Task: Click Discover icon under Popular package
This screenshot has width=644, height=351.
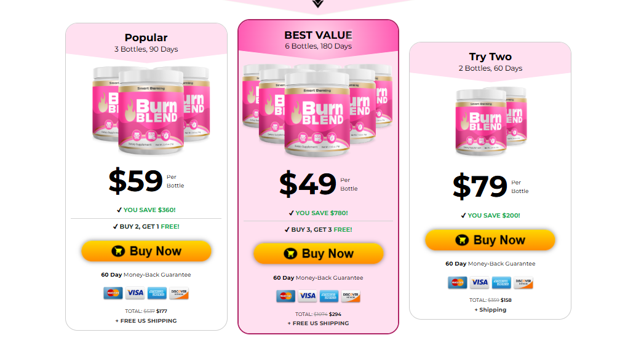Action: pyautogui.click(x=179, y=293)
